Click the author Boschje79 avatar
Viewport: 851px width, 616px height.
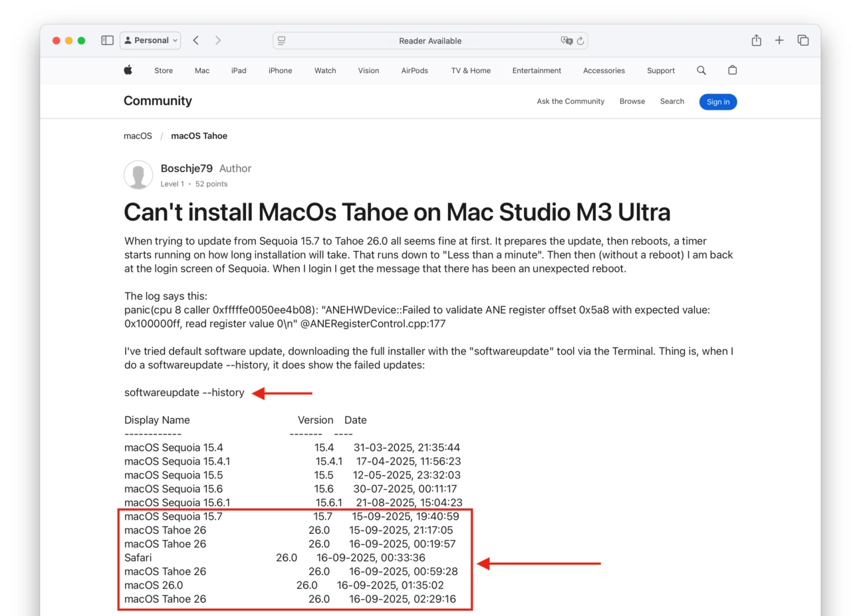tap(138, 175)
